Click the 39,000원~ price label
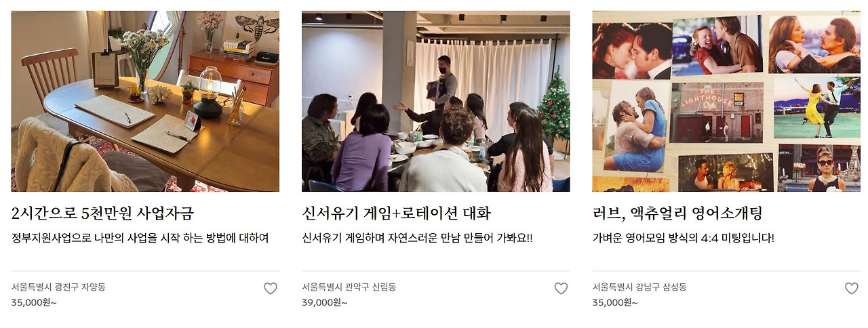This screenshot has height=328, width=868. tap(324, 302)
